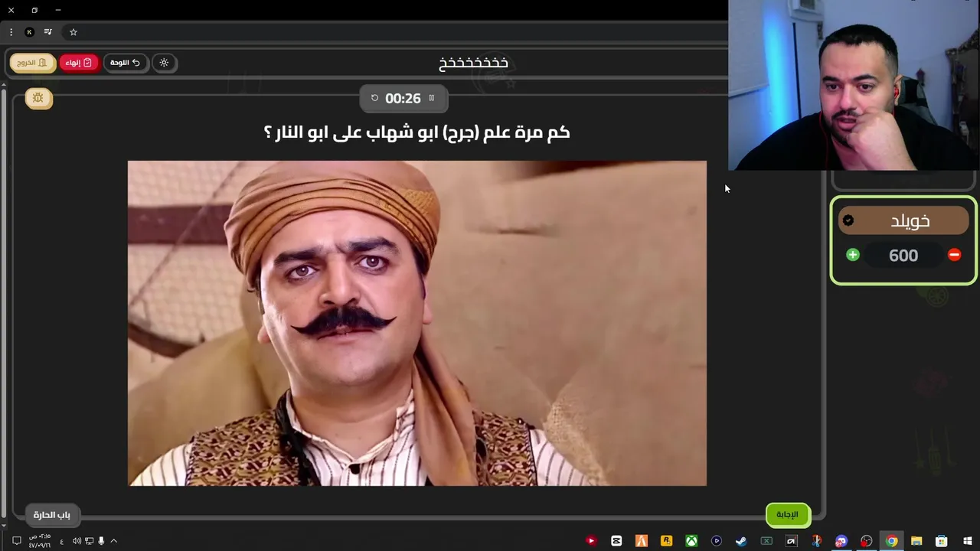Image resolution: width=980 pixels, height=551 pixels.
Task: Toggle the light/dark theme sun icon
Action: (164, 63)
